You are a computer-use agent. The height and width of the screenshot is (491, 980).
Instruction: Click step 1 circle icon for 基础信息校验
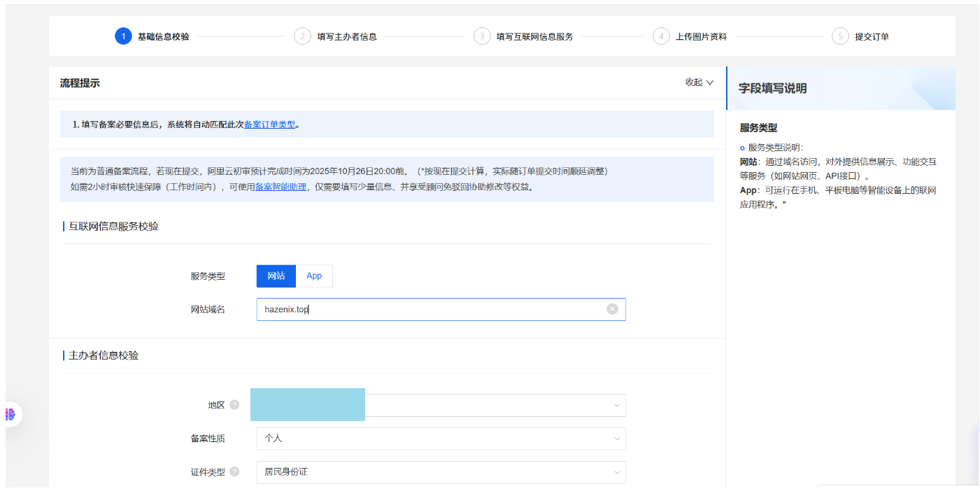tap(123, 36)
